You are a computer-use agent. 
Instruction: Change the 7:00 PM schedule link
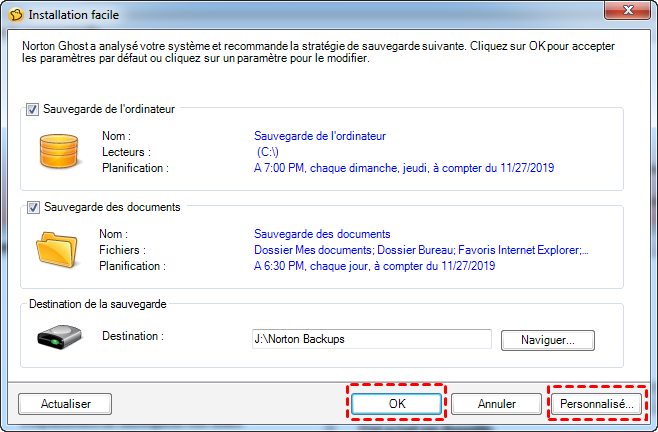pos(404,168)
